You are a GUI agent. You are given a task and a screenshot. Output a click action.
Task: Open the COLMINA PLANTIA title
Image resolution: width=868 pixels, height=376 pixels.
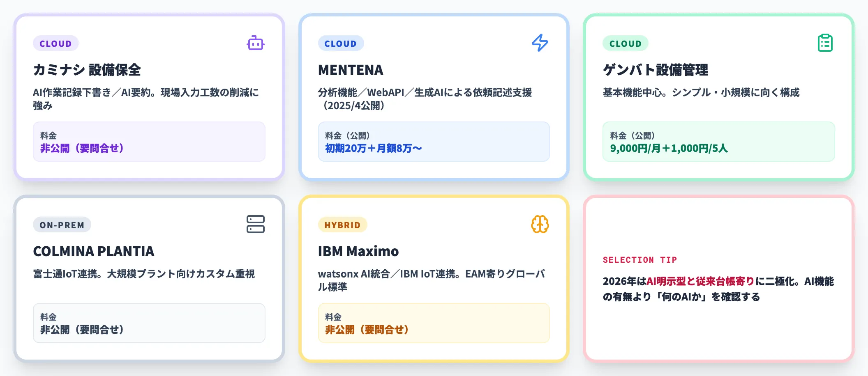point(94,251)
